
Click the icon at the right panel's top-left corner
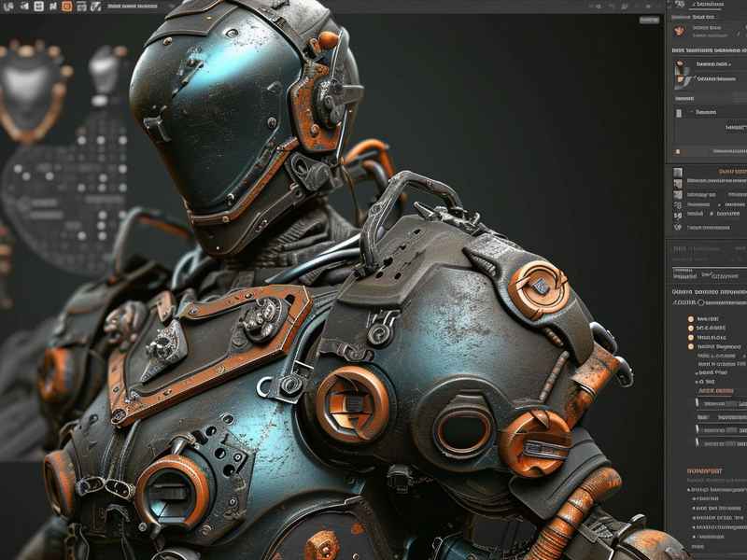(x=680, y=4)
